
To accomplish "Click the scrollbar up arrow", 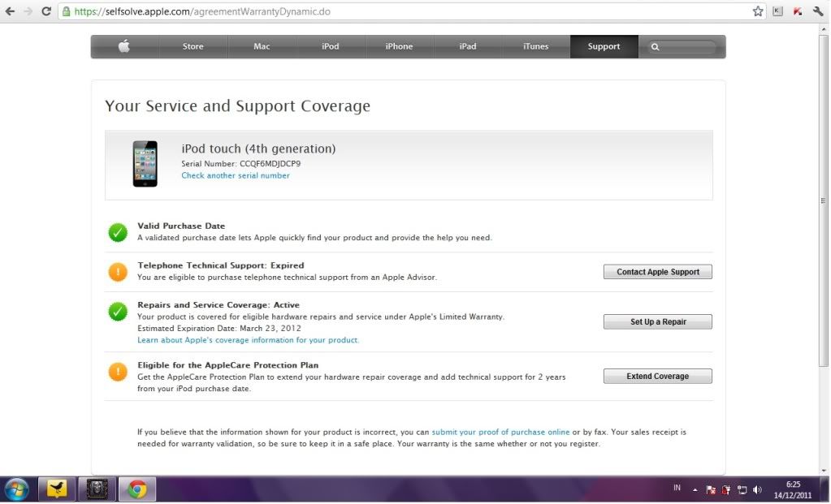I will [x=823, y=28].
